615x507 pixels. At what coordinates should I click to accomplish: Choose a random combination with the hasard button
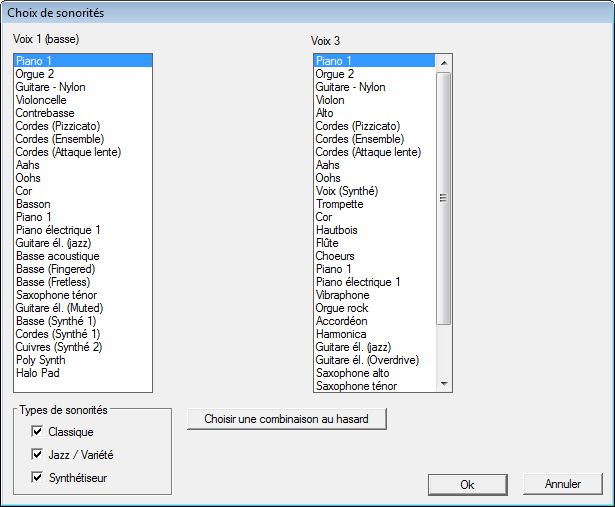click(x=287, y=419)
